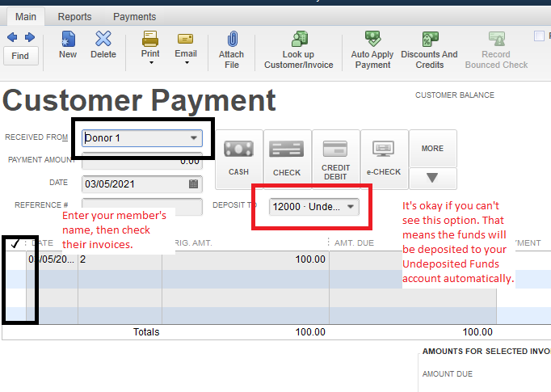Click the original amount 100.00 in invoice row
This screenshot has height=392, width=551.
(x=310, y=259)
